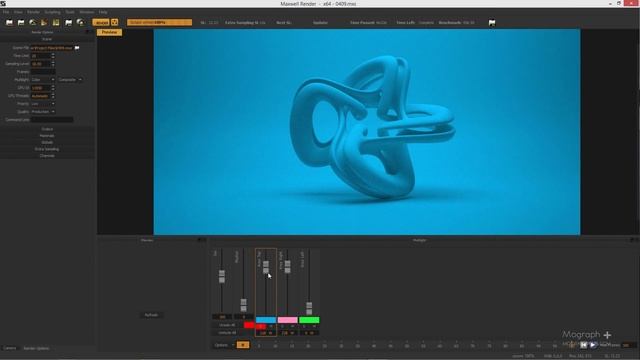Click the rendered blue knot image

point(367,132)
